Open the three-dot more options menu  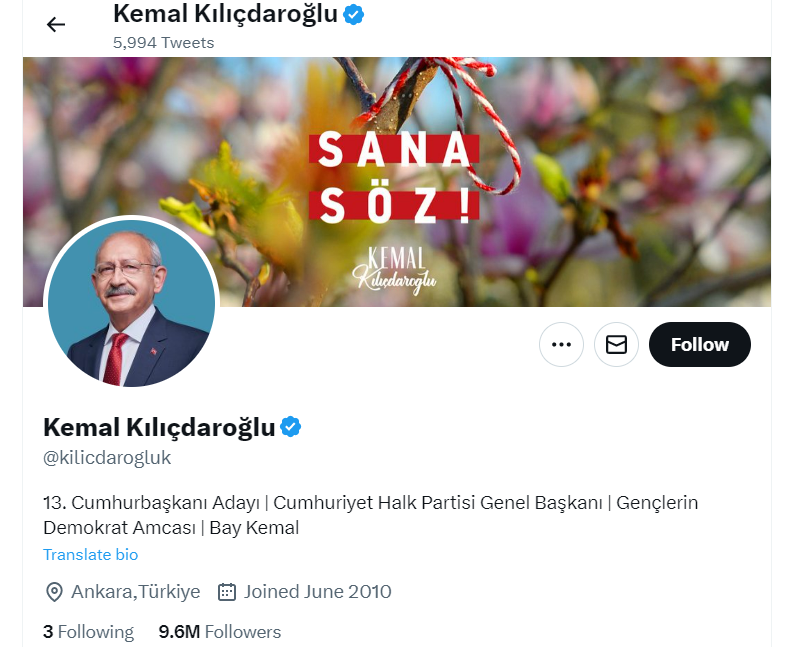tap(561, 344)
